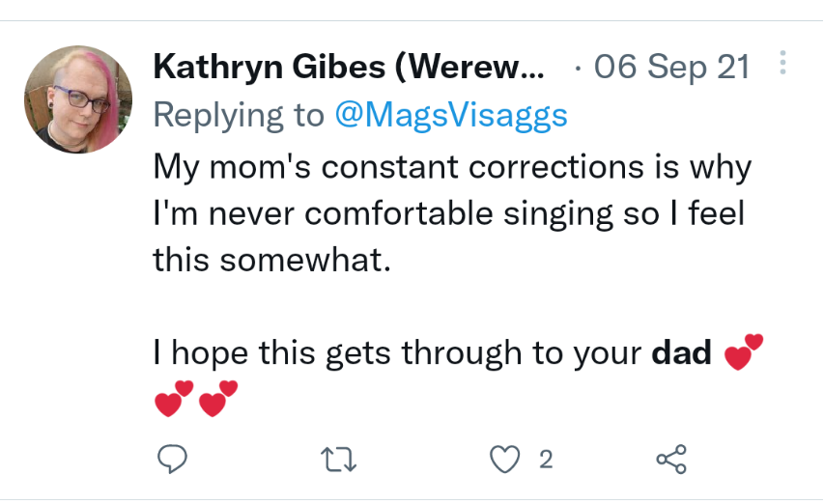Click the bold word 'dad'
The height and width of the screenshot is (504, 824).
click(x=681, y=352)
